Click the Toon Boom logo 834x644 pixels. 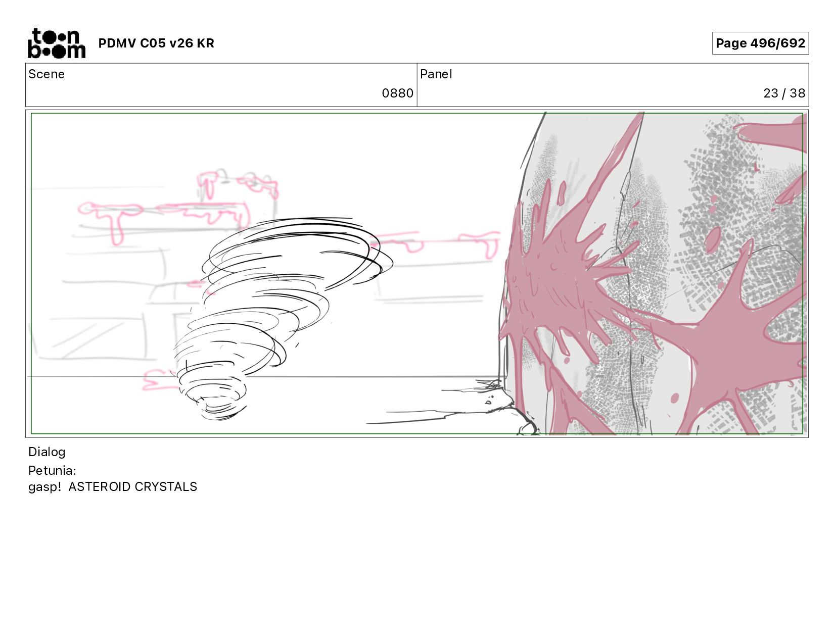point(56,43)
